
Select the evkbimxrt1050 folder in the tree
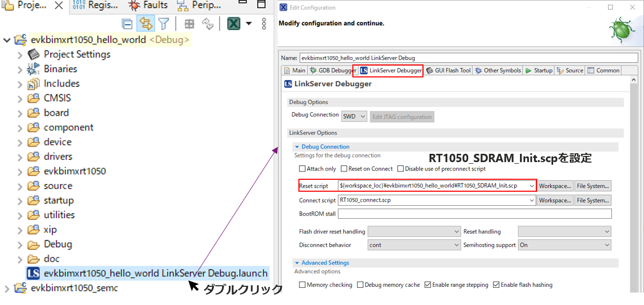pyautogui.click(x=75, y=171)
